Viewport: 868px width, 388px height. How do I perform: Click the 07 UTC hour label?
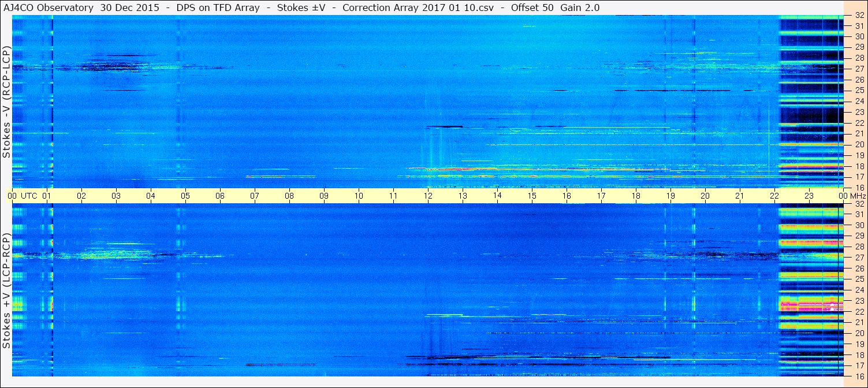coord(255,196)
